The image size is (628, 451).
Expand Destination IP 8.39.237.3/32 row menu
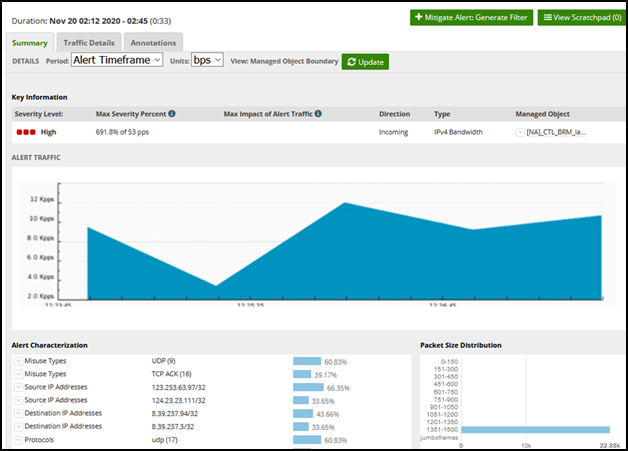point(18,427)
